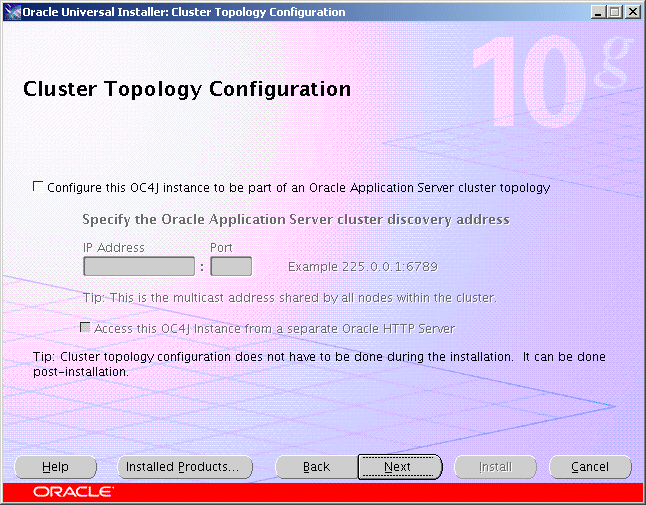646x505 pixels.
Task: Proceed with the Next button
Action: click(x=399, y=467)
